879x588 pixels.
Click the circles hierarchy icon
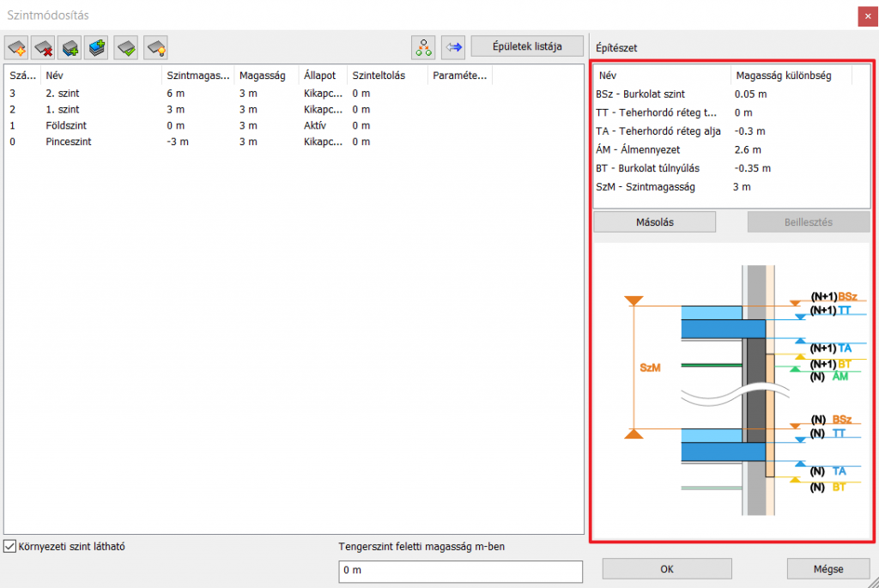tap(423, 47)
